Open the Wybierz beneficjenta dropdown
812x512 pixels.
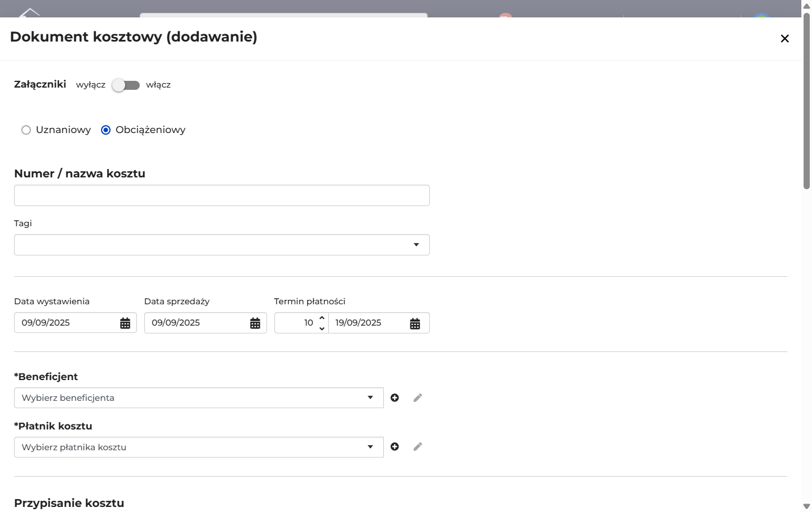(x=199, y=397)
